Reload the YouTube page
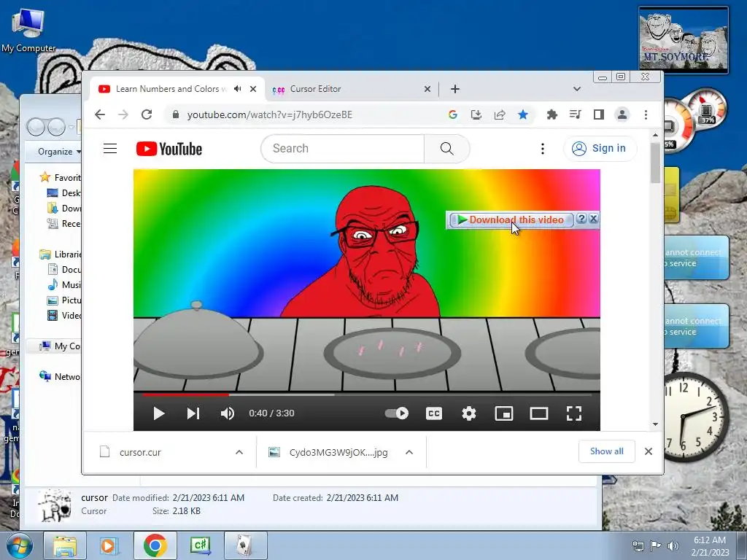Screen dimensions: 747x560 coord(147,114)
